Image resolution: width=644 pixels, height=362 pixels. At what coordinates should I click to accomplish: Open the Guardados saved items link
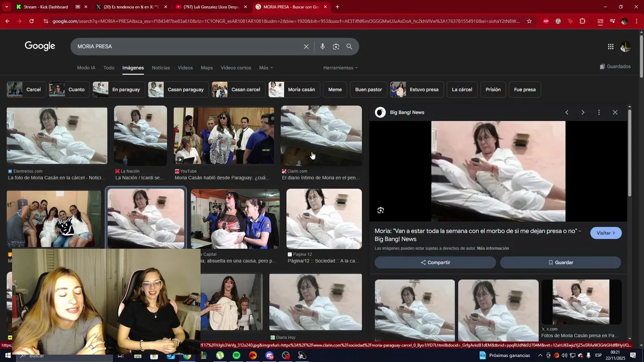615,66
